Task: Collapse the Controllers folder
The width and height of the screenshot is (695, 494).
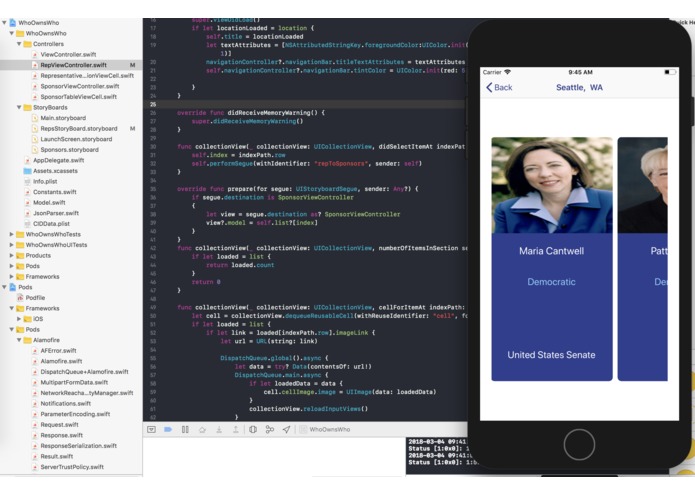Action: (x=19, y=44)
